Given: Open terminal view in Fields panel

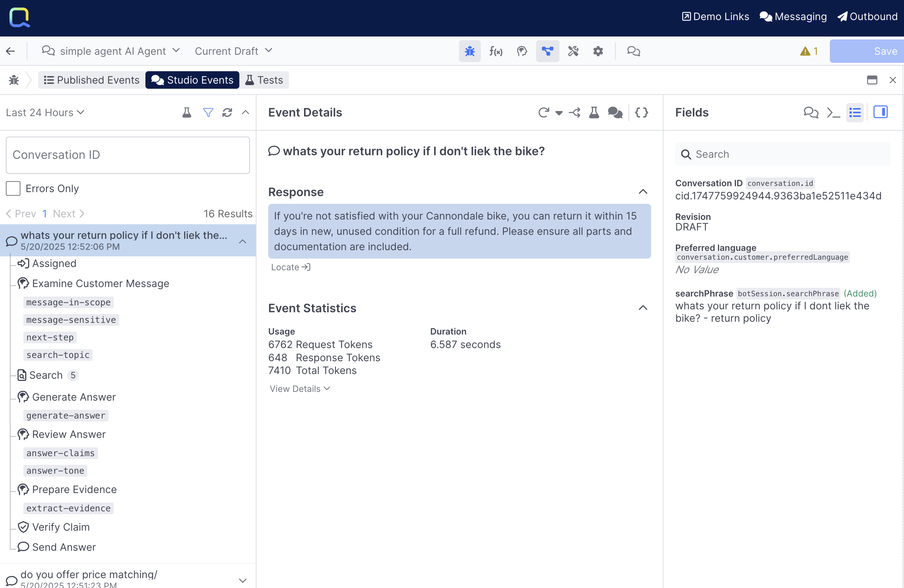Looking at the screenshot, I should 833,112.
